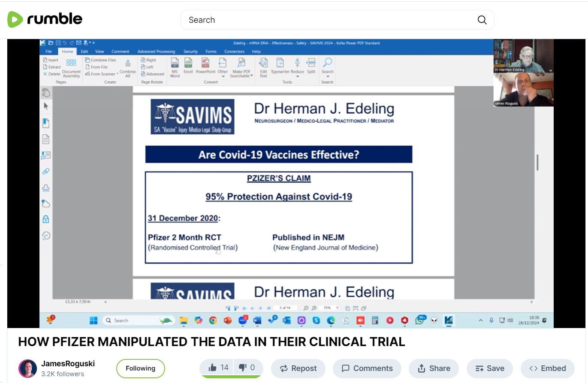
Task: Click the page number field '5 of 14'
Action: pyautogui.click(x=285, y=308)
